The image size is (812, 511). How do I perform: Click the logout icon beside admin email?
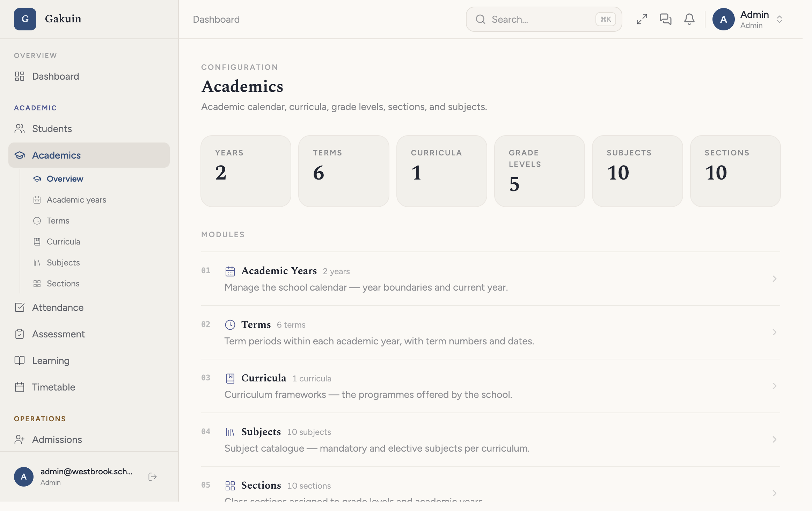(153, 477)
